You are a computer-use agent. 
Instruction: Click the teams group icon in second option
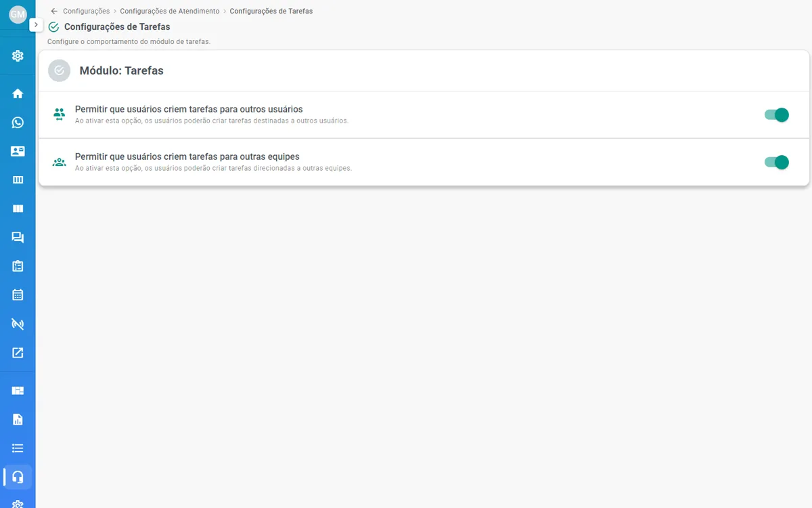coord(60,162)
